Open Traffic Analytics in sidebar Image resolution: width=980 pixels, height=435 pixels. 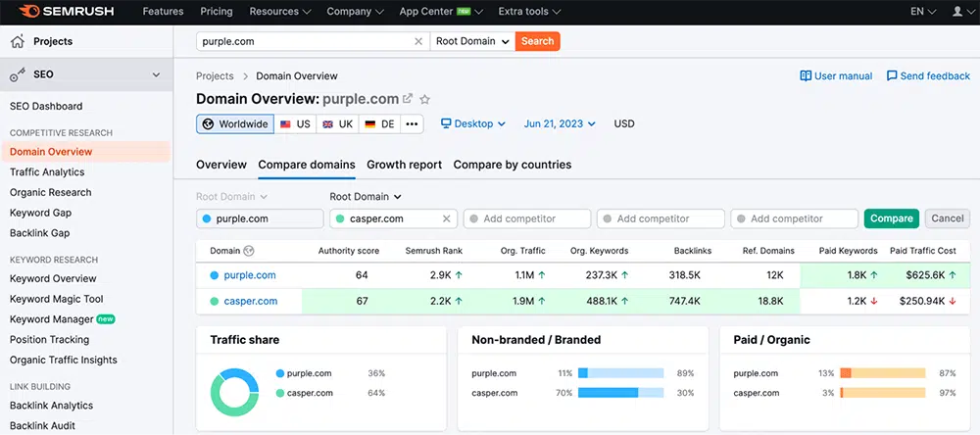point(47,171)
